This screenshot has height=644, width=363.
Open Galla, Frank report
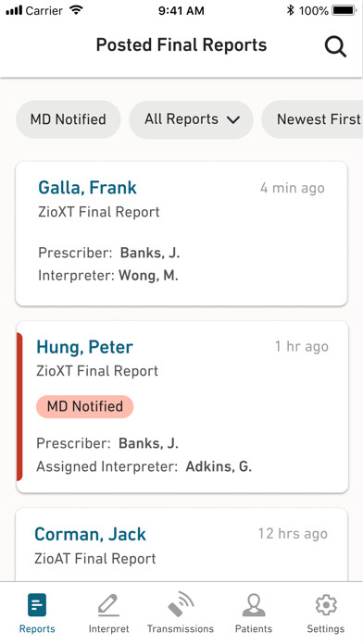181,234
